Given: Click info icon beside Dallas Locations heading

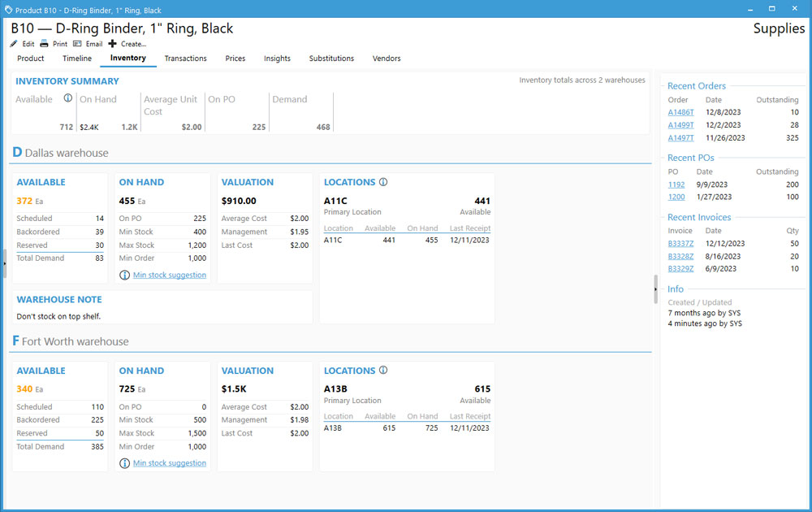Looking at the screenshot, I should coord(383,183).
